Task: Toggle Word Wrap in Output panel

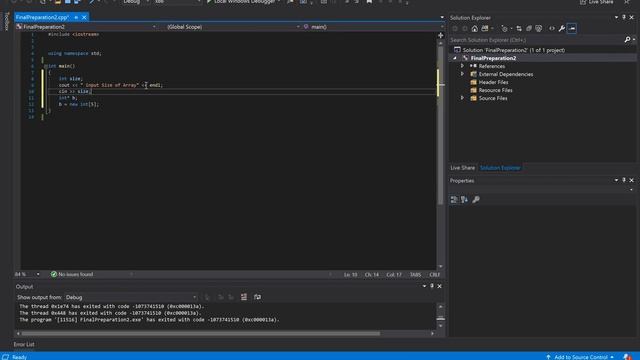Action: [257, 297]
